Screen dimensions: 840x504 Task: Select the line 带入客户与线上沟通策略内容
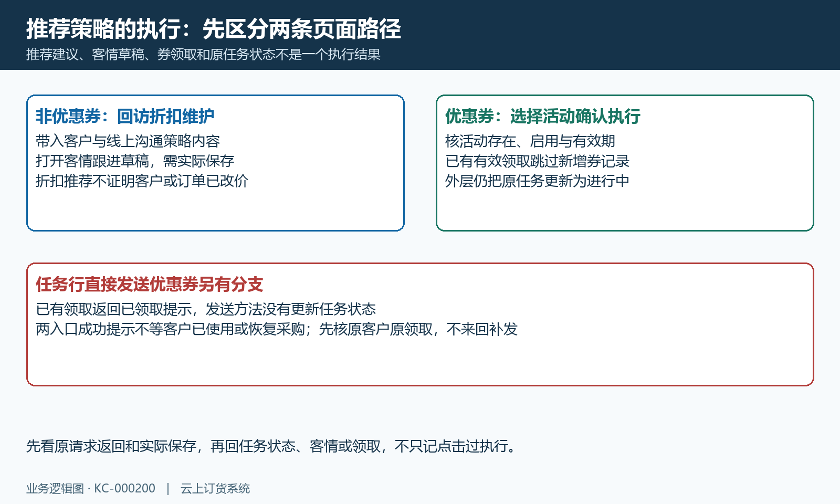click(128, 141)
